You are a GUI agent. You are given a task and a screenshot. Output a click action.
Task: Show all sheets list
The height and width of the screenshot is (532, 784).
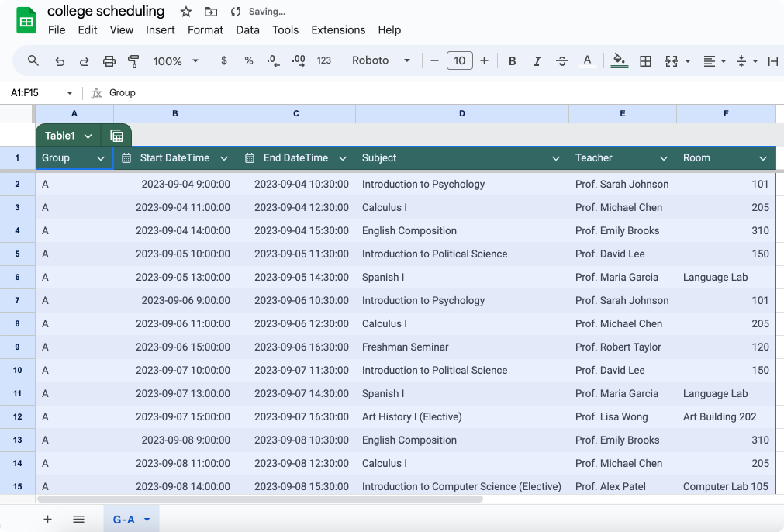[78, 519]
